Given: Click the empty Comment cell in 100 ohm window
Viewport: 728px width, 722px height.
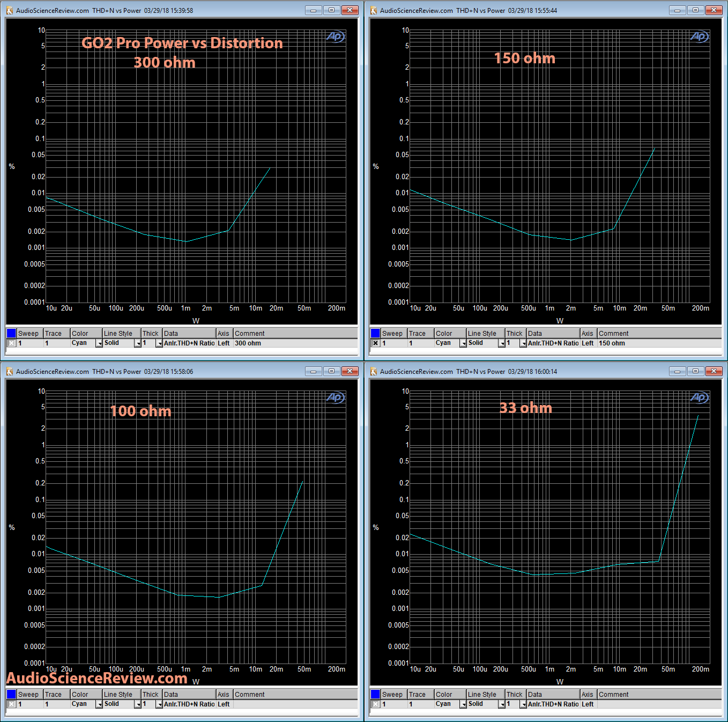Looking at the screenshot, I should [x=295, y=704].
